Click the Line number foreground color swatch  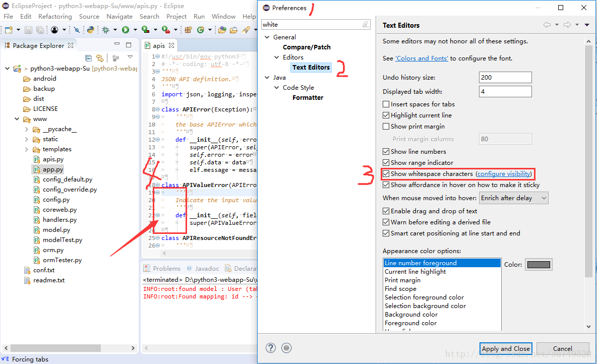coord(539,265)
